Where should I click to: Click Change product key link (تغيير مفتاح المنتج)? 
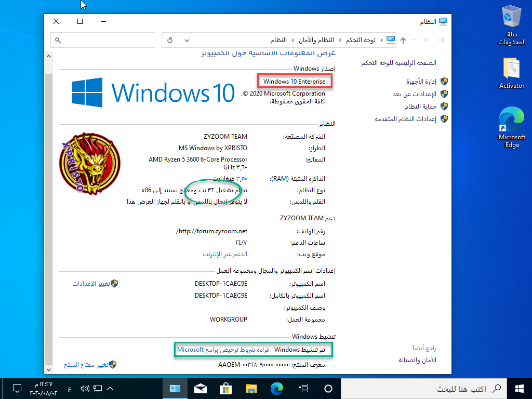click(86, 365)
